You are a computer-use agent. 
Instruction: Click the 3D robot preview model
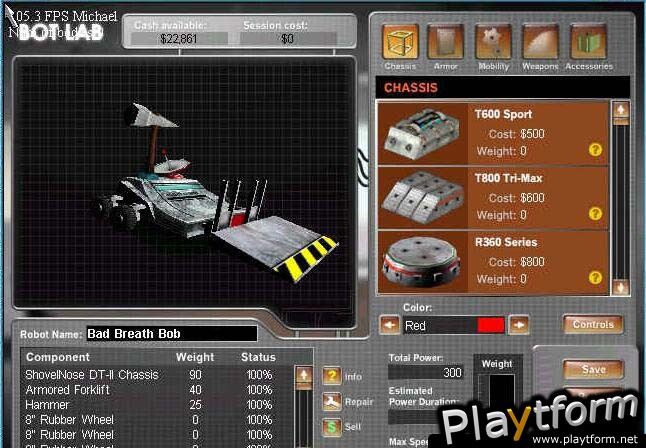click(216, 194)
